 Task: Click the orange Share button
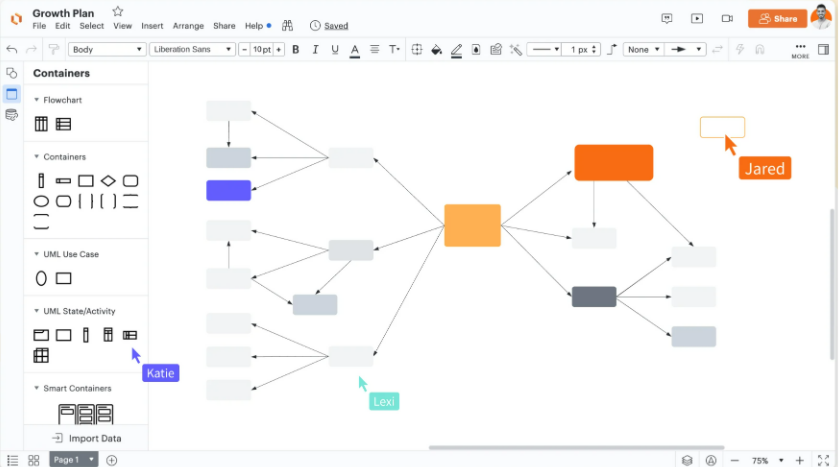[777, 19]
